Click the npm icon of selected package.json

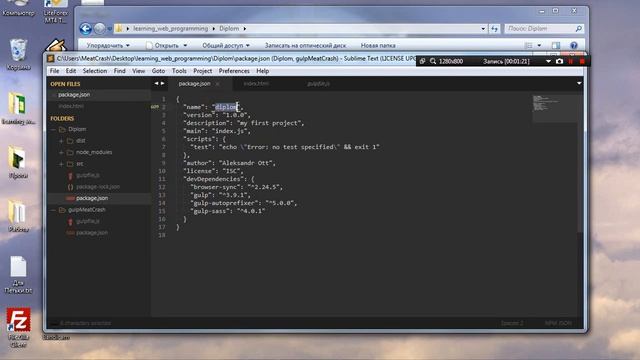click(x=70, y=198)
